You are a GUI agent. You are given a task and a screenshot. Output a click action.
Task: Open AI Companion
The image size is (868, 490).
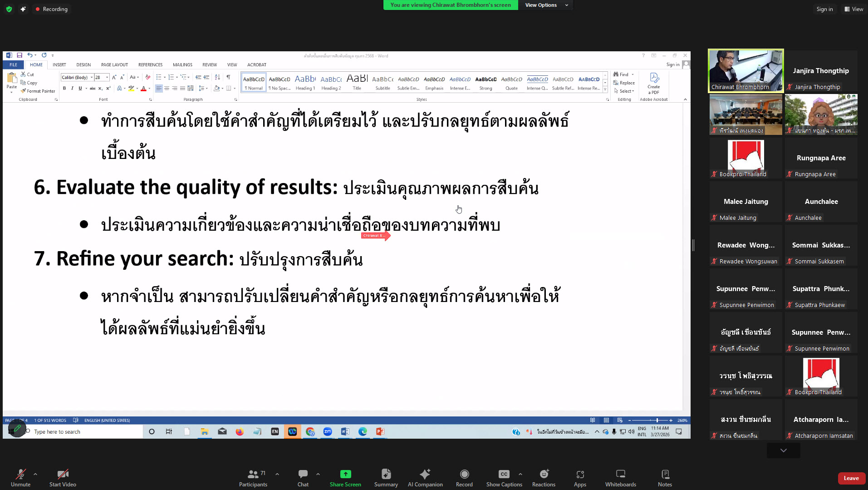click(425, 478)
